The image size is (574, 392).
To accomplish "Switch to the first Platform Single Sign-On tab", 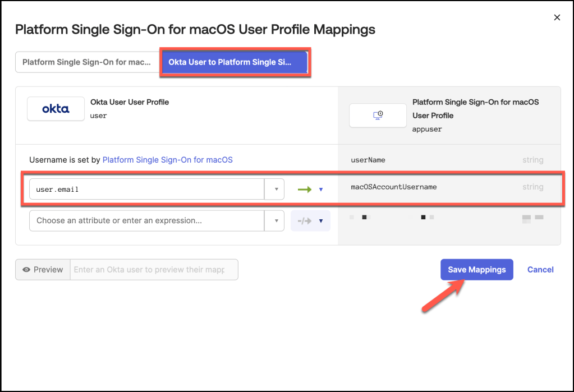I will tap(86, 62).
